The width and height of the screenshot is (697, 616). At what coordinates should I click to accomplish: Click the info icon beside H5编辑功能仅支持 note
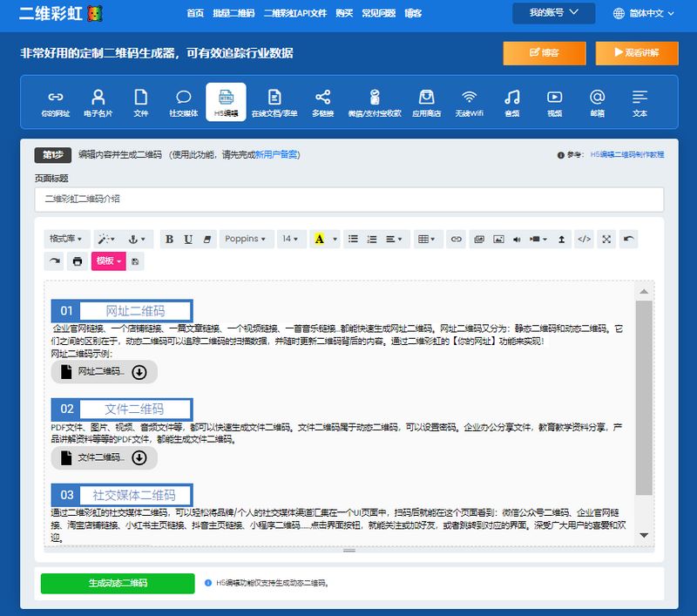[x=208, y=583]
